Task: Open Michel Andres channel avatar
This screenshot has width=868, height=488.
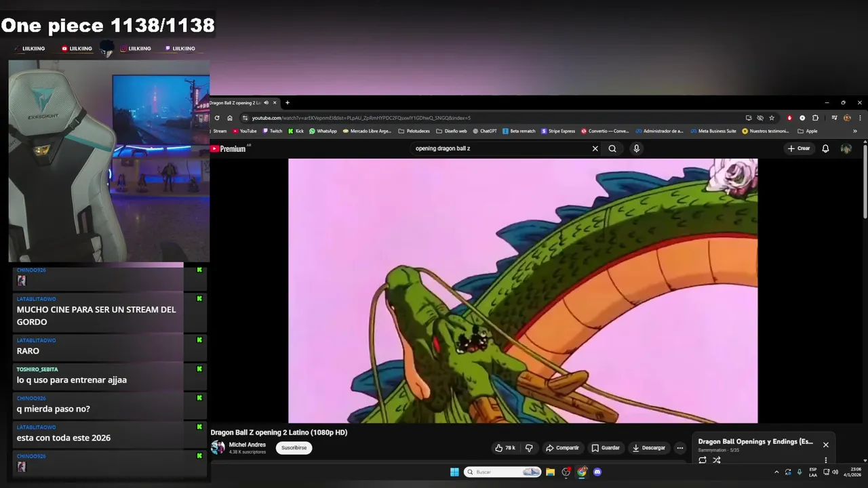Action: (x=218, y=447)
